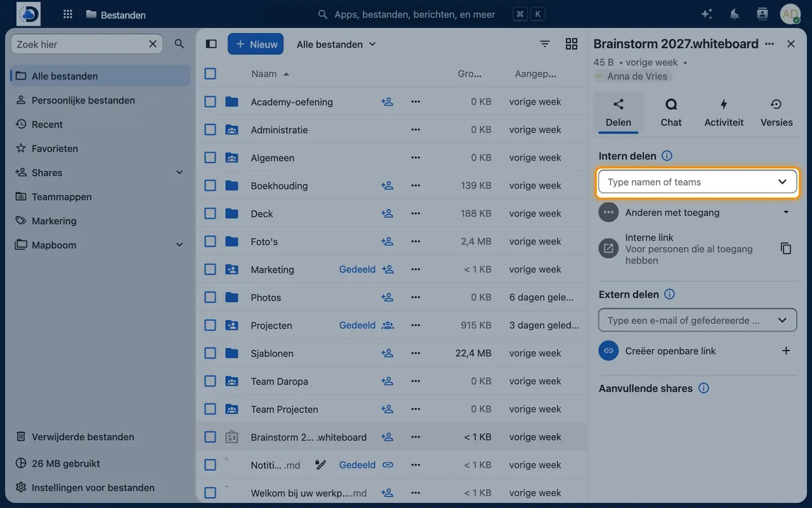
Task: Select the Delen tab
Action: (619, 112)
